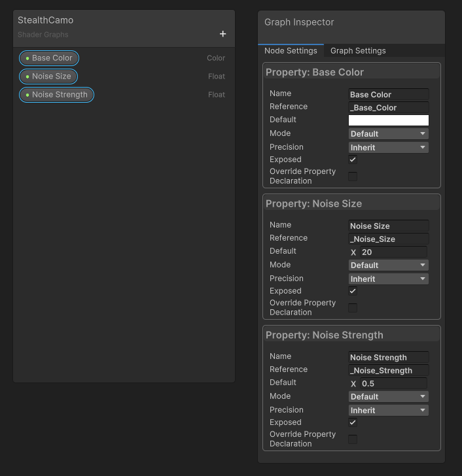This screenshot has width=462, height=476.
Task: Open Precision dropdown for Base Color
Action: pyautogui.click(x=388, y=148)
